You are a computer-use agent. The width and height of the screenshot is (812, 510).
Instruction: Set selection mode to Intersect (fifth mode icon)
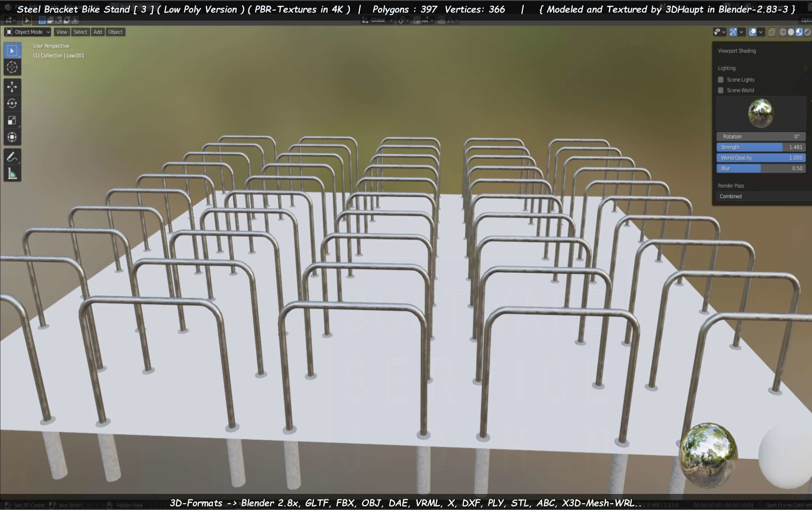click(75, 21)
